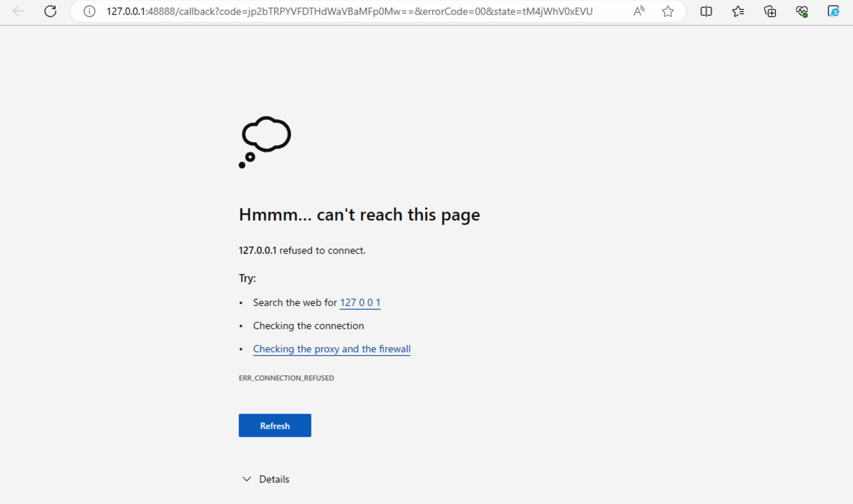
Task: Open the Collections icon
Action: point(770,12)
